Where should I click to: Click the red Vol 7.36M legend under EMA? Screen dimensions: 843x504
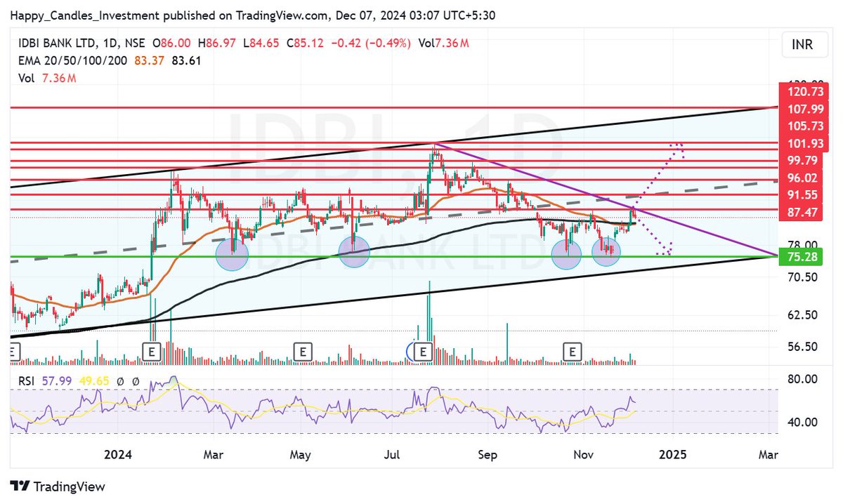click(47, 77)
